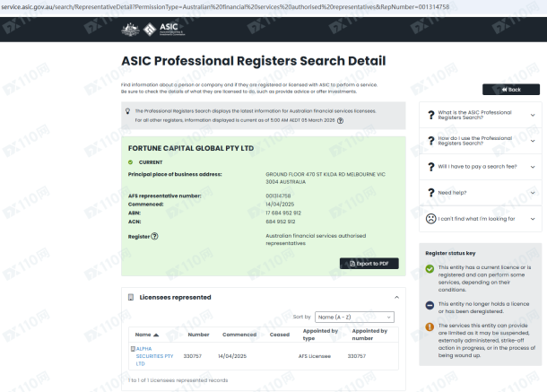
Task: Collapse the Licensees represented section
Action: (x=396, y=298)
